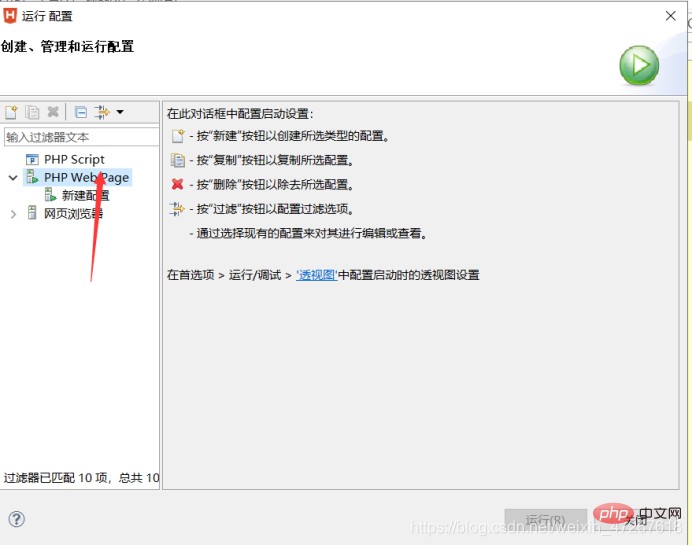This screenshot has width=692, height=546.
Task: Collapse the PHP Web Page node
Action: coord(13,178)
